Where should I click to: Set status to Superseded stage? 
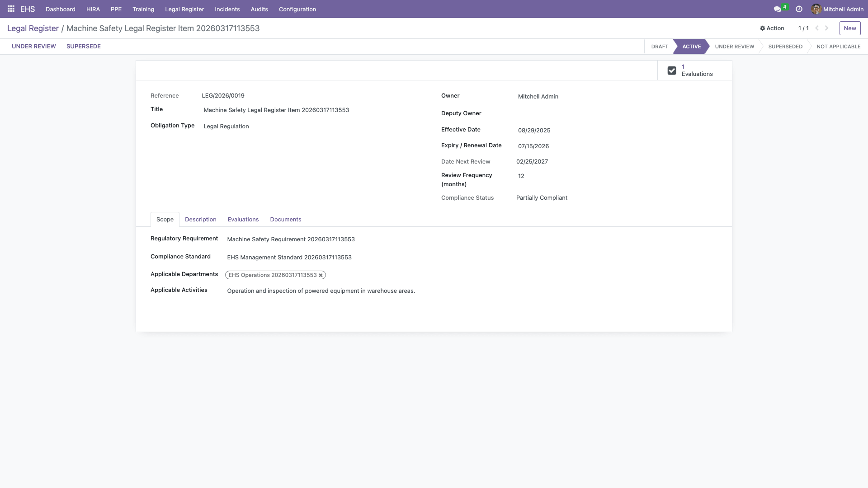(x=785, y=47)
